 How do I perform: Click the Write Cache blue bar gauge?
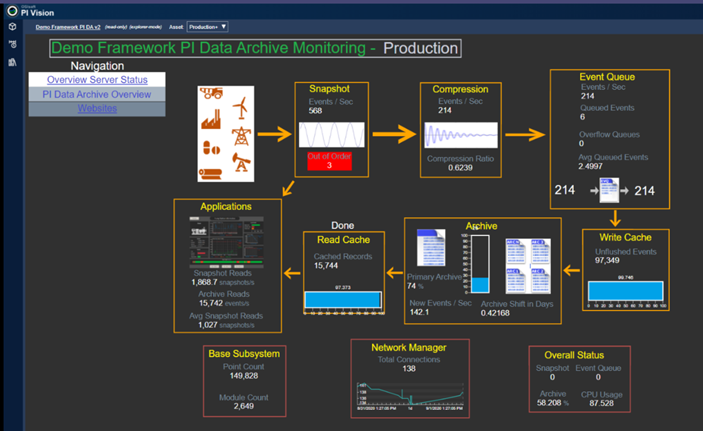click(x=625, y=290)
